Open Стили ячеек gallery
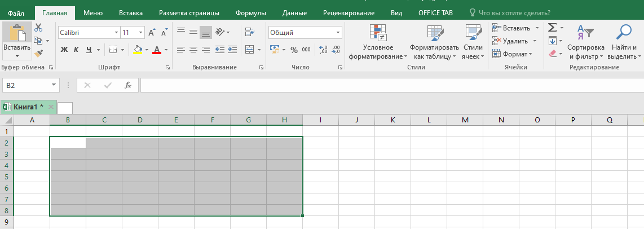 pos(473,41)
